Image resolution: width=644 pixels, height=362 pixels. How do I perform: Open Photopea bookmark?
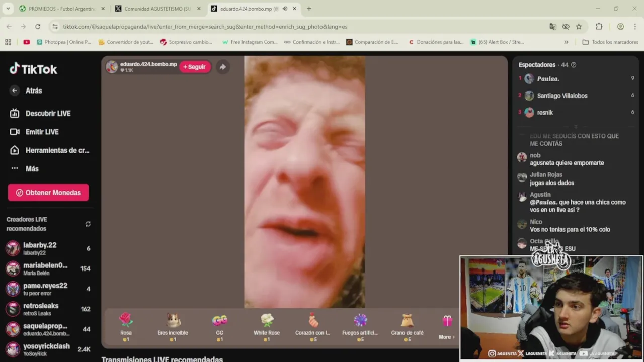[x=64, y=42]
